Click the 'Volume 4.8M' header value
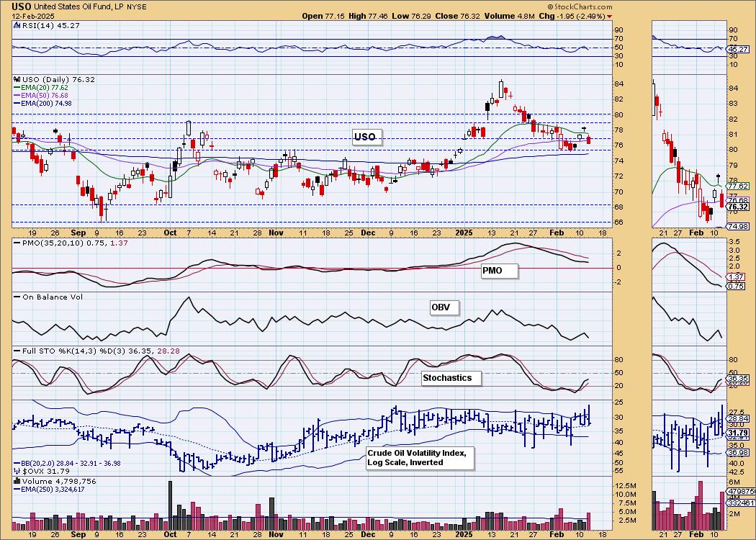This screenshot has height=540, width=756. (509, 17)
